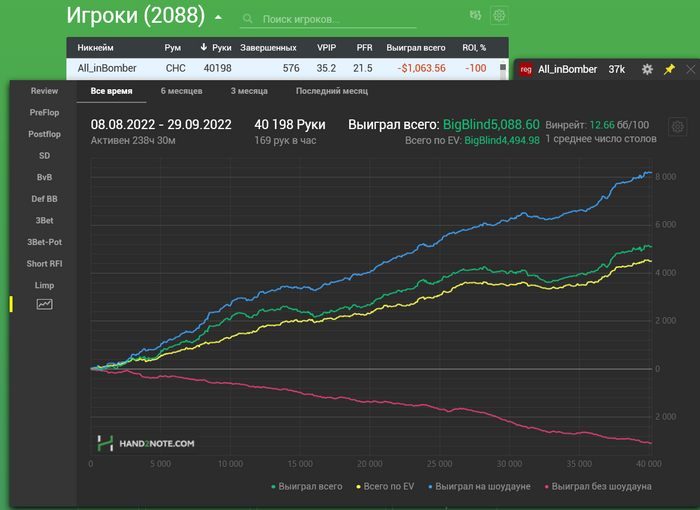Image resolution: width=700 pixels, height=510 pixels.
Task: Click the -$1,063.56 winnings cell
Action: [421, 68]
